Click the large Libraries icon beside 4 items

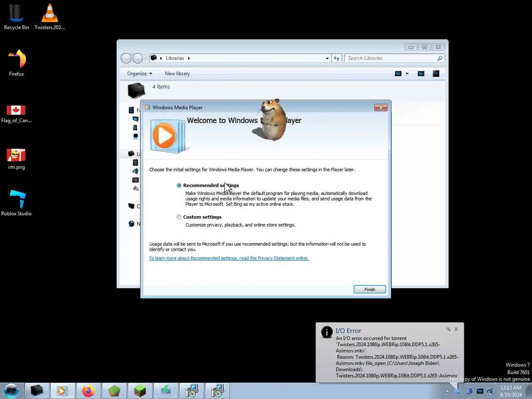click(136, 90)
